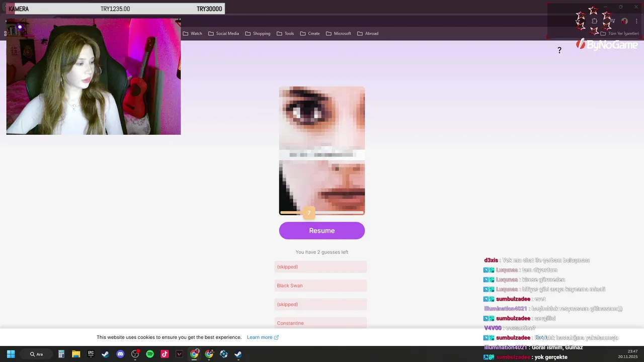Open the Social Media bookmarks folder
Image resolution: width=644 pixels, height=362 pixels.
pos(223,34)
